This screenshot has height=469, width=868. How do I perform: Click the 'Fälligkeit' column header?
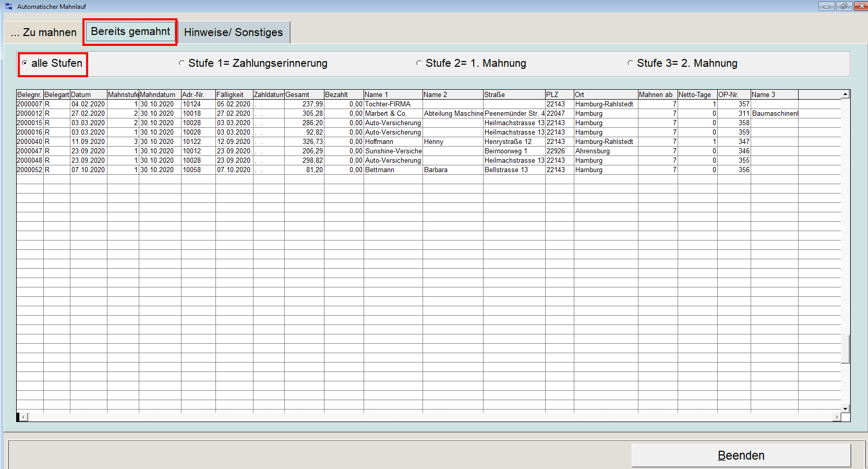[234, 94]
